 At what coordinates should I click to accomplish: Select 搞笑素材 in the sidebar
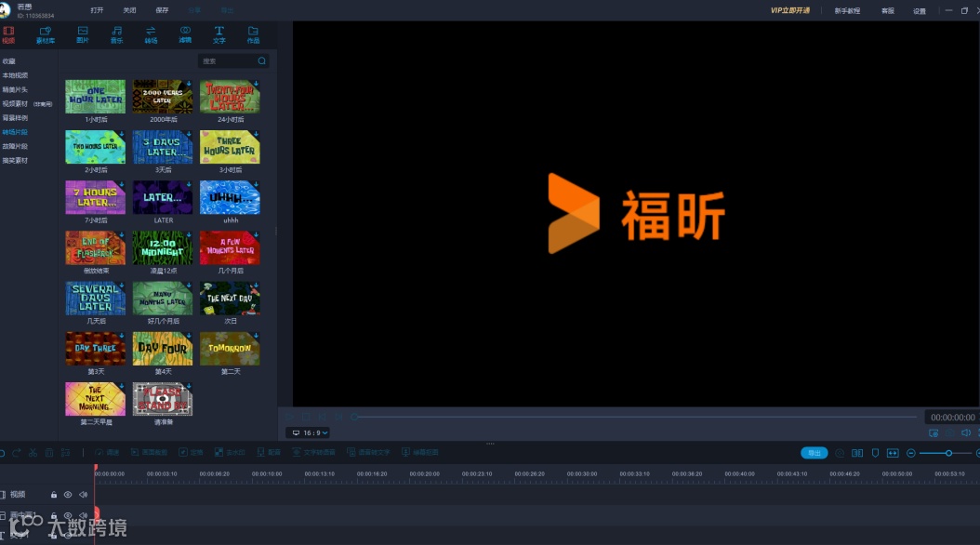pos(15,161)
